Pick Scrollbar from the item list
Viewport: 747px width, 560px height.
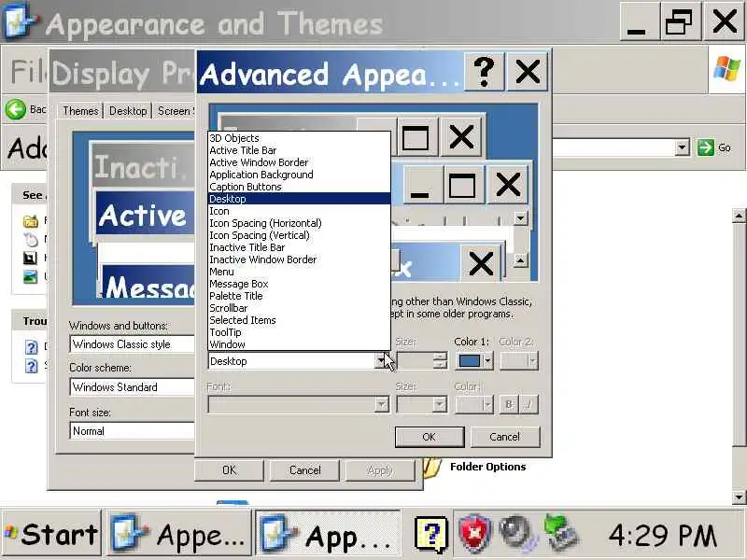(299, 308)
